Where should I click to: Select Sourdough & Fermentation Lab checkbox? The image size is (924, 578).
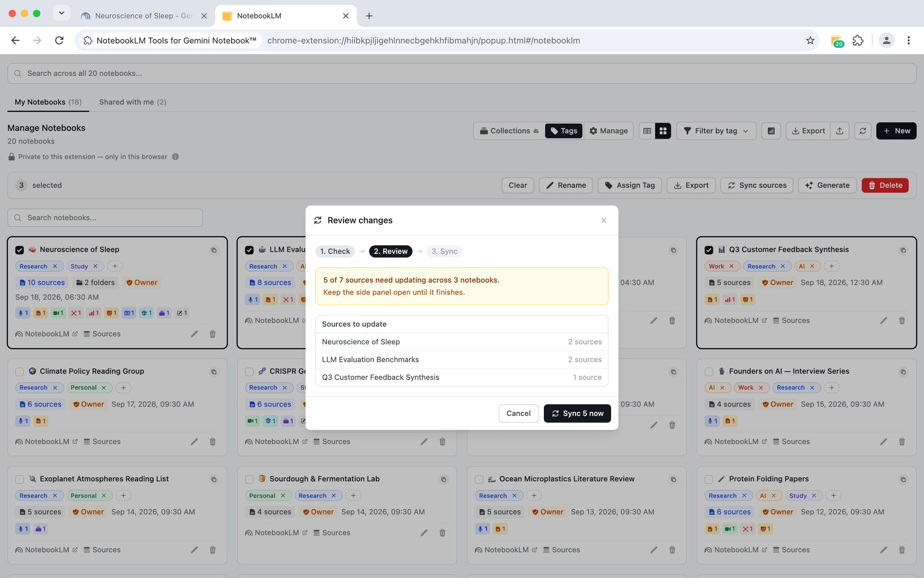pyautogui.click(x=249, y=480)
